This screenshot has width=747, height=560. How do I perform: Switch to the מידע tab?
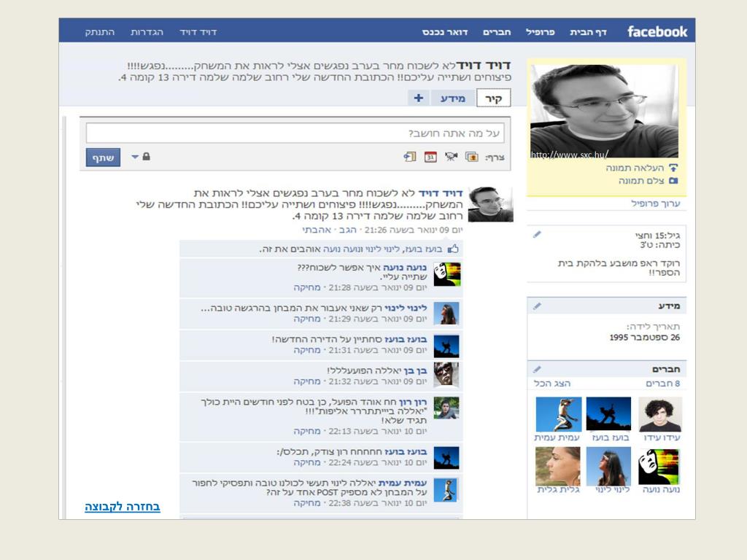452,98
